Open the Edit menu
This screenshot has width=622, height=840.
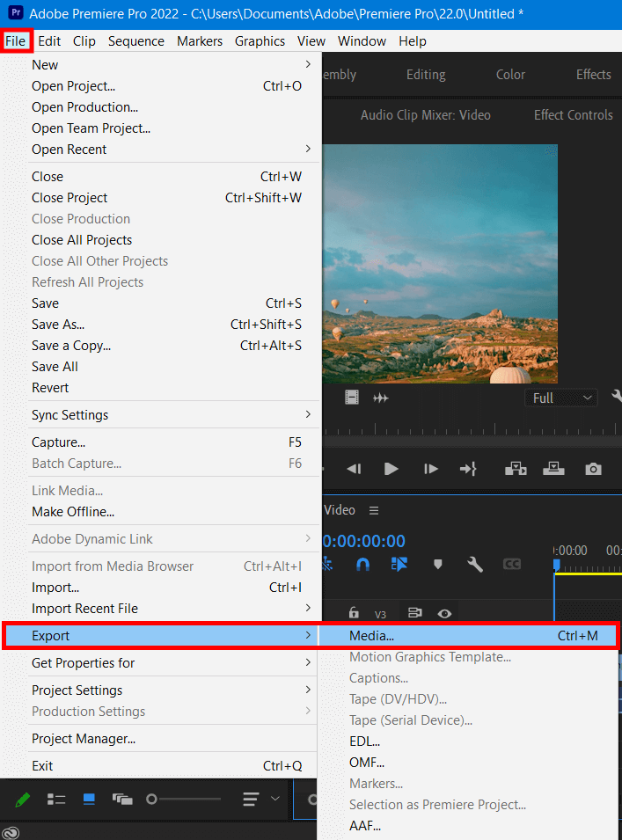click(49, 41)
